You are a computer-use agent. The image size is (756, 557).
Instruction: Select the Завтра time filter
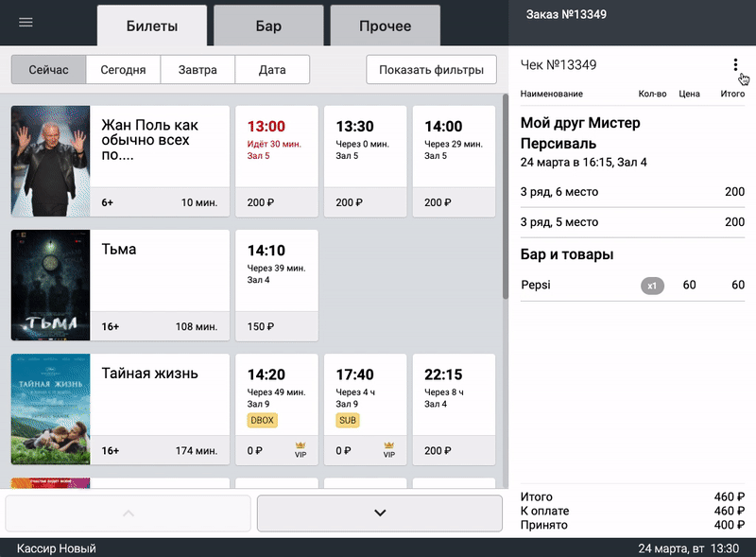[198, 69]
